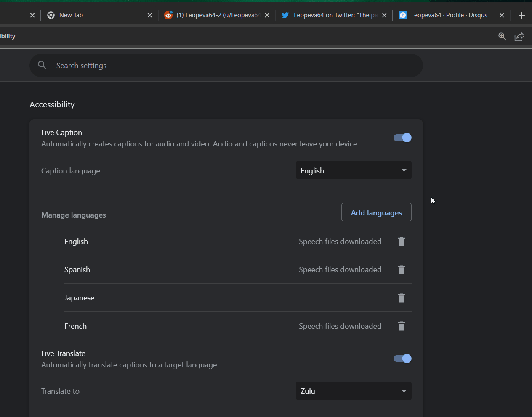This screenshot has height=417, width=532.
Task: Click the Add languages button
Action: pos(376,212)
